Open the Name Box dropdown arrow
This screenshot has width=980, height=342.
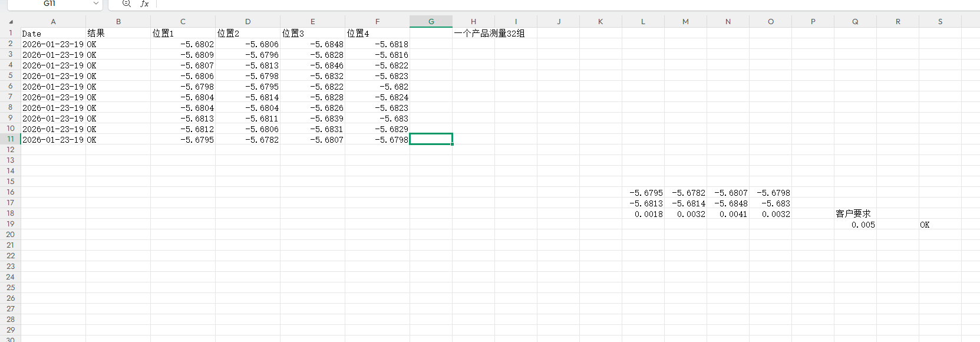coord(95,4)
